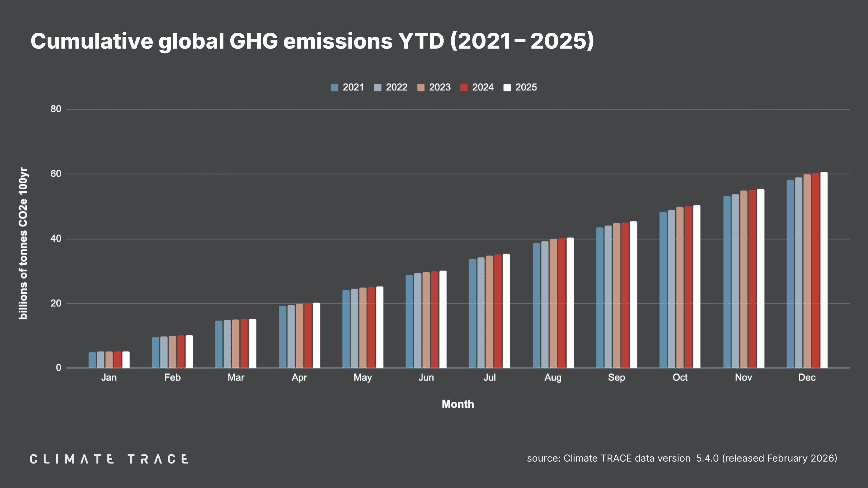
Task: Click the Climate TRACE logo
Action: tap(109, 459)
